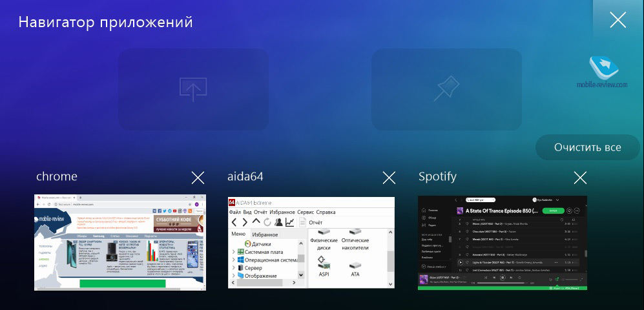Switch to Избранное tab in AIDA64 sidebar
The height and width of the screenshot is (310, 644).
pyautogui.click(x=265, y=235)
